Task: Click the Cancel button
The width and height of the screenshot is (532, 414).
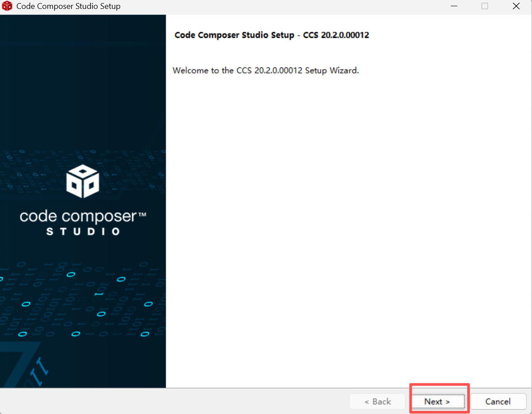Action: [x=498, y=402]
